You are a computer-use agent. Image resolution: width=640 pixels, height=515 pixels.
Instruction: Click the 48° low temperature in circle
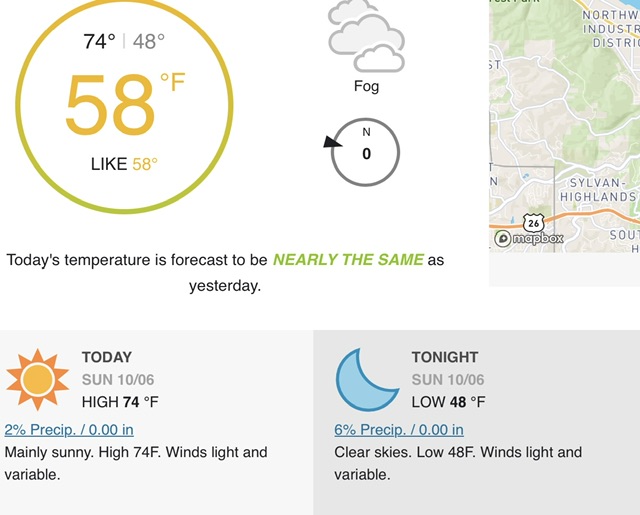tap(149, 41)
